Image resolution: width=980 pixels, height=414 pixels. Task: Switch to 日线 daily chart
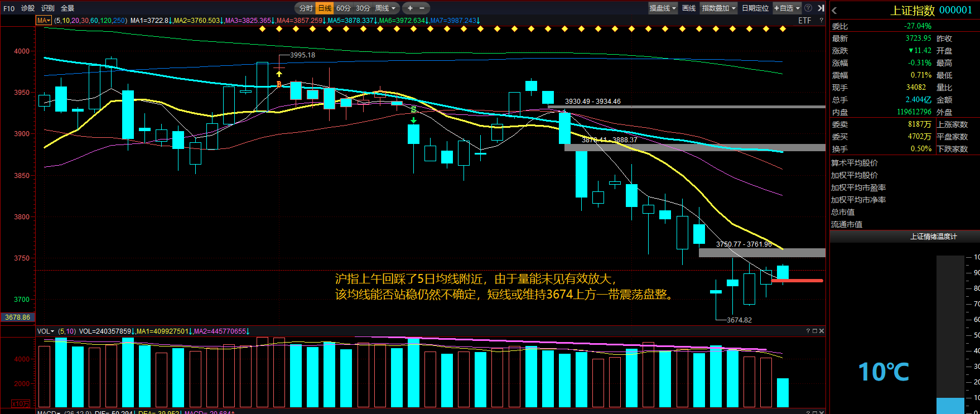point(325,8)
